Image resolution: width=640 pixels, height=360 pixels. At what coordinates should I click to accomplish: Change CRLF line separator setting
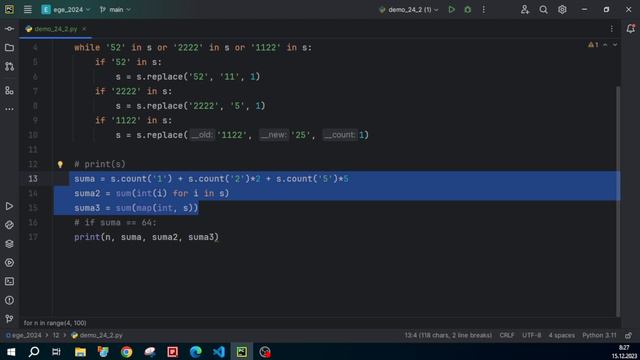507,335
